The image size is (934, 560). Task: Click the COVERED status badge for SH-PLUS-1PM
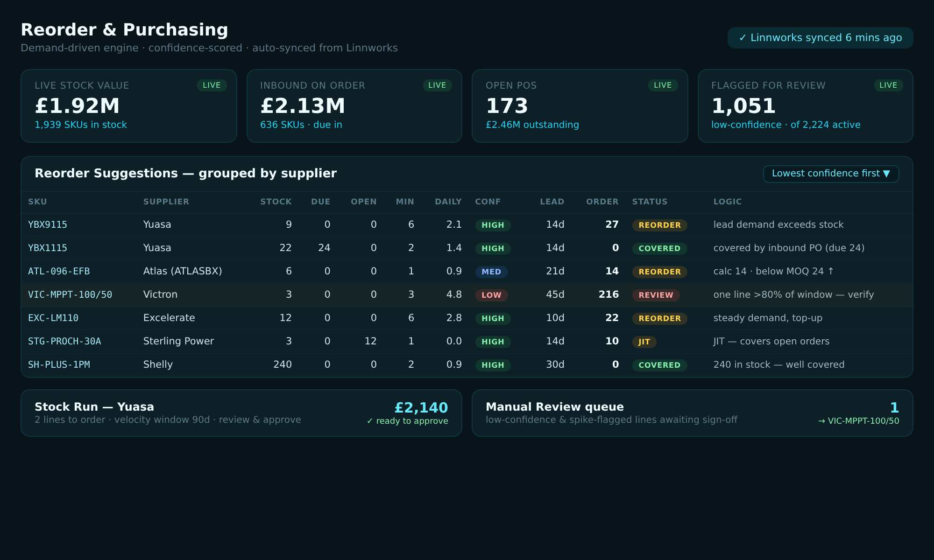(659, 365)
